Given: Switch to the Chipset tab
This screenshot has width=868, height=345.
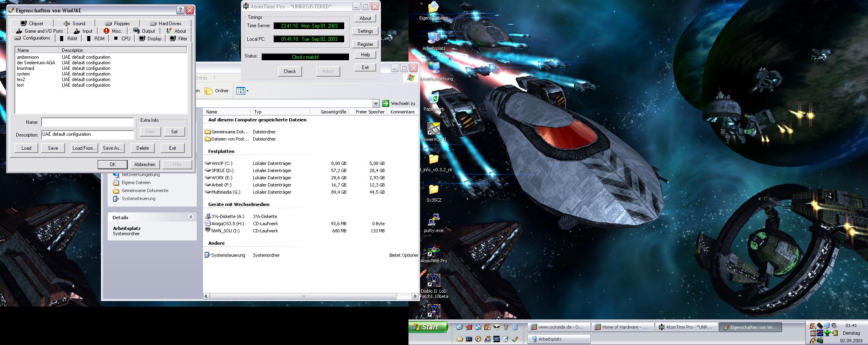Looking at the screenshot, I should [32, 24].
